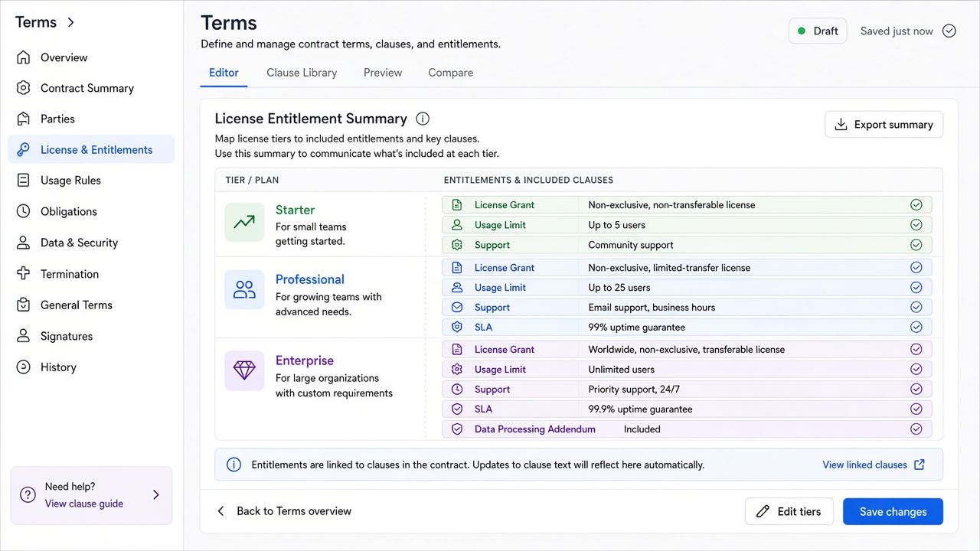The width and height of the screenshot is (980, 551).
Task: Expand the Need help card chevron
Action: 156,494
